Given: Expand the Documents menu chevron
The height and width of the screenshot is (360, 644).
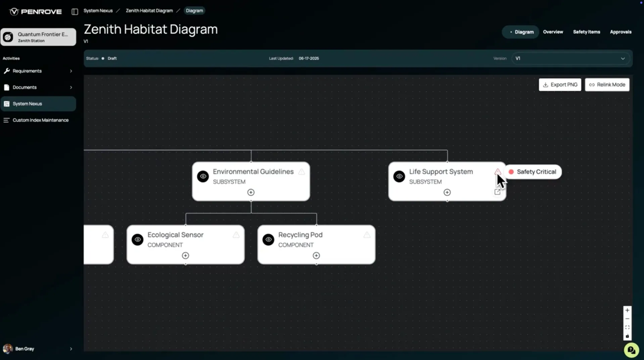Looking at the screenshot, I should pyautogui.click(x=71, y=87).
